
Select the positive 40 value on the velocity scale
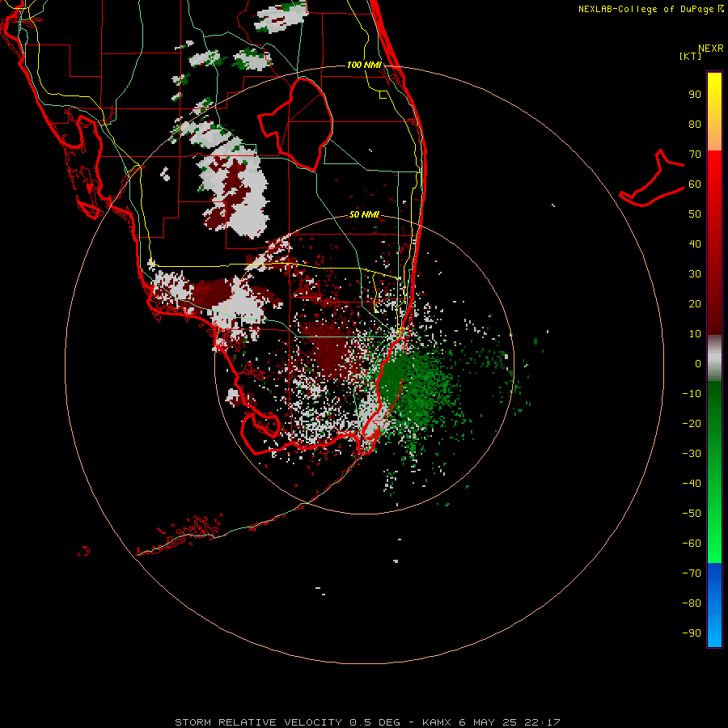pyautogui.click(x=695, y=244)
